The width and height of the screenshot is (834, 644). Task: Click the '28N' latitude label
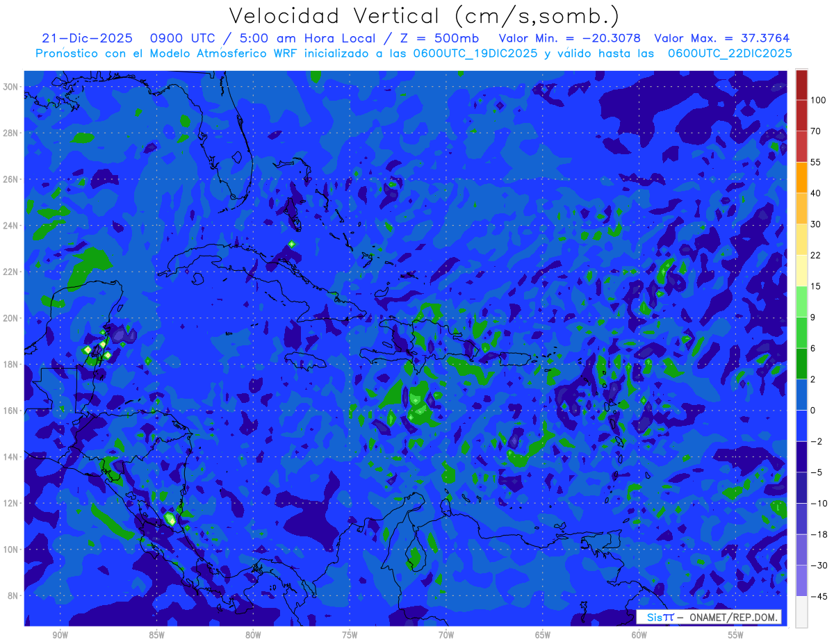12,133
